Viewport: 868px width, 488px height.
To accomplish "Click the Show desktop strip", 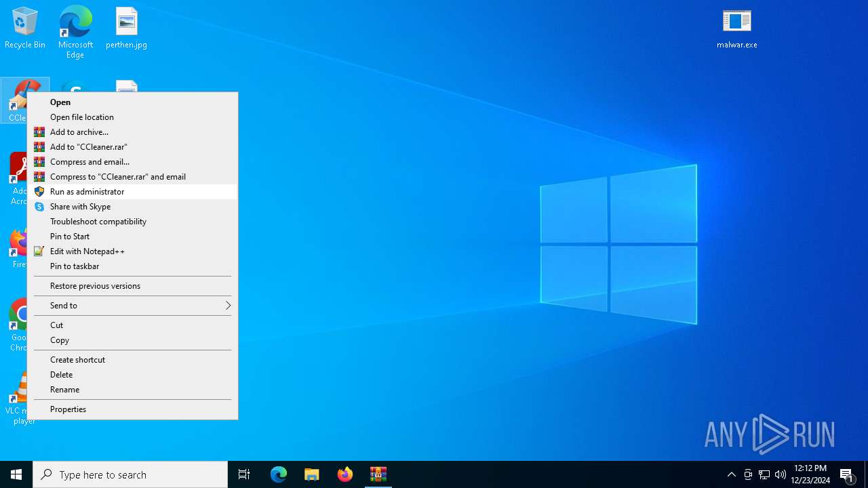I will [x=866, y=474].
